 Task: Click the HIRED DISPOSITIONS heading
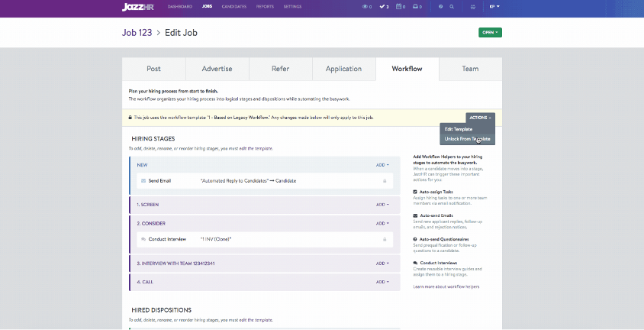[x=162, y=310]
